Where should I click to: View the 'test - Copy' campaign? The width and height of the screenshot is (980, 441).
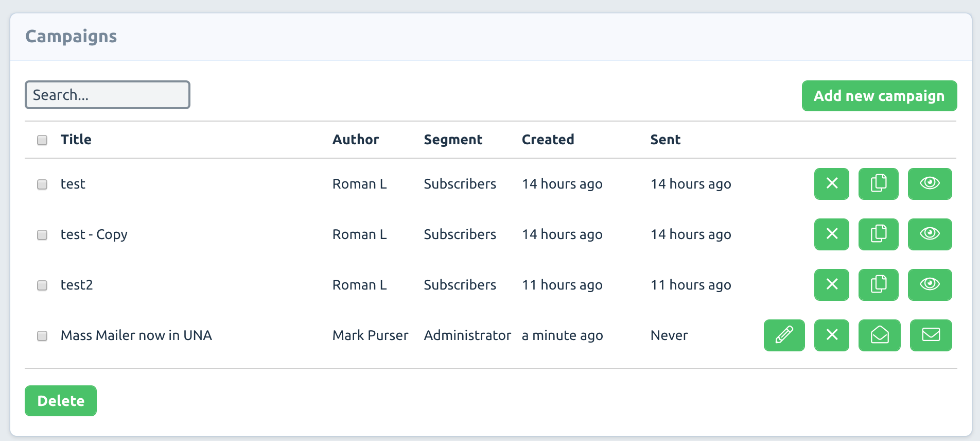[930, 234]
